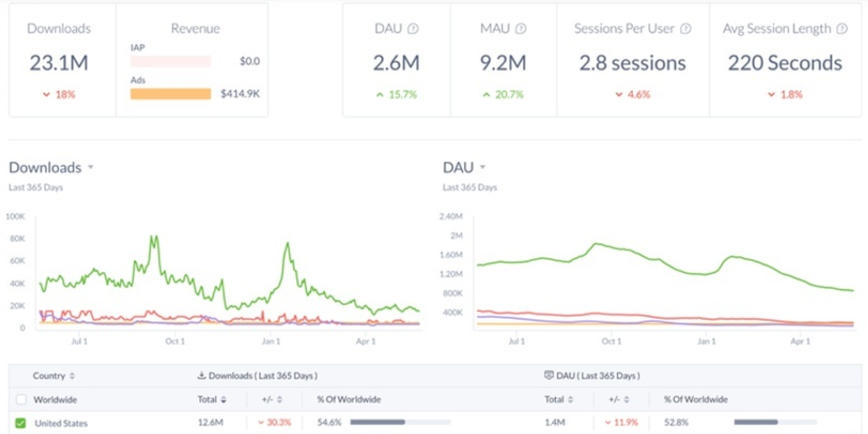Click the Jan 1 label on DAU chart

(706, 341)
